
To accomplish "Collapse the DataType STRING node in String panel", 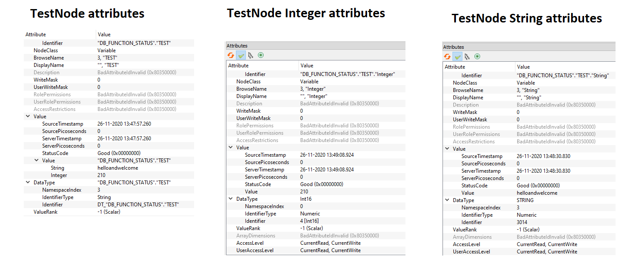I will tap(447, 200).
